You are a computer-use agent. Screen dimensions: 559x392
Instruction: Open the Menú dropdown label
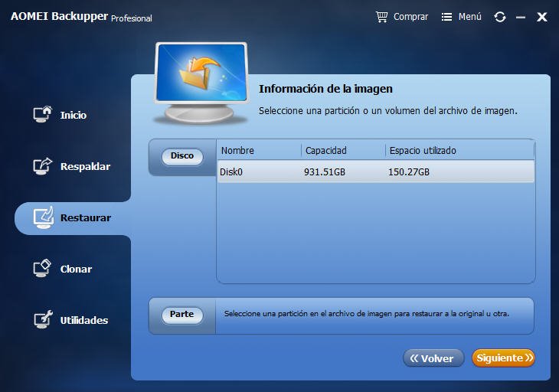click(470, 17)
